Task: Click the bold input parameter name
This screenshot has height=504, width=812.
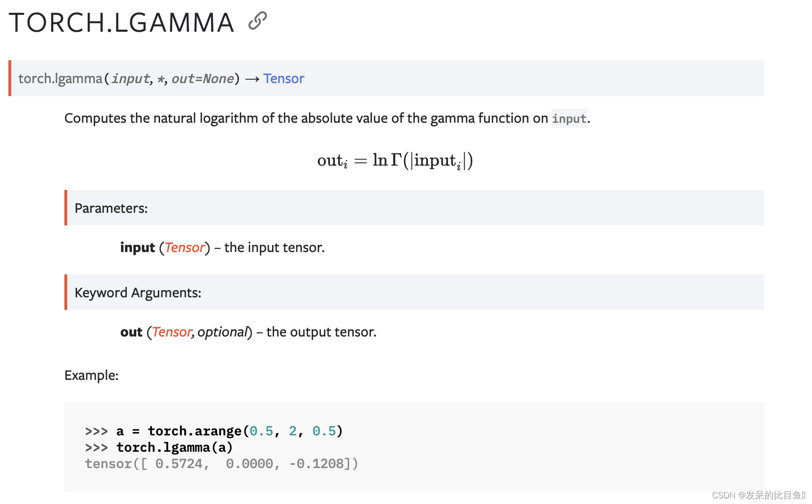Action: click(x=137, y=247)
